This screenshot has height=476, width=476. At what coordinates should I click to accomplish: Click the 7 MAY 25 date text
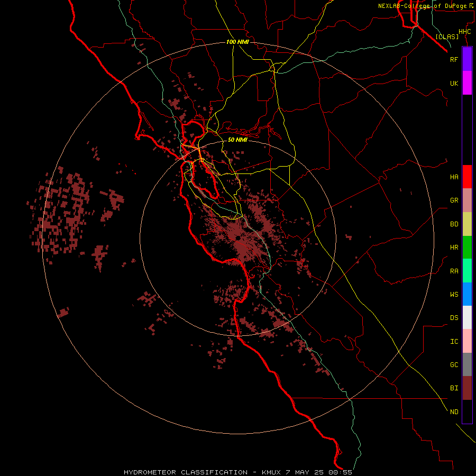pyautogui.click(x=306, y=472)
